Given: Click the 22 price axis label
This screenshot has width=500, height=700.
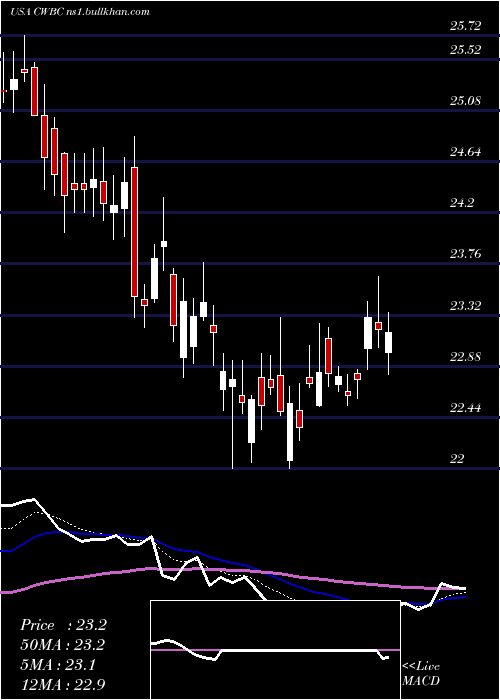Looking at the screenshot, I should [x=457, y=459].
